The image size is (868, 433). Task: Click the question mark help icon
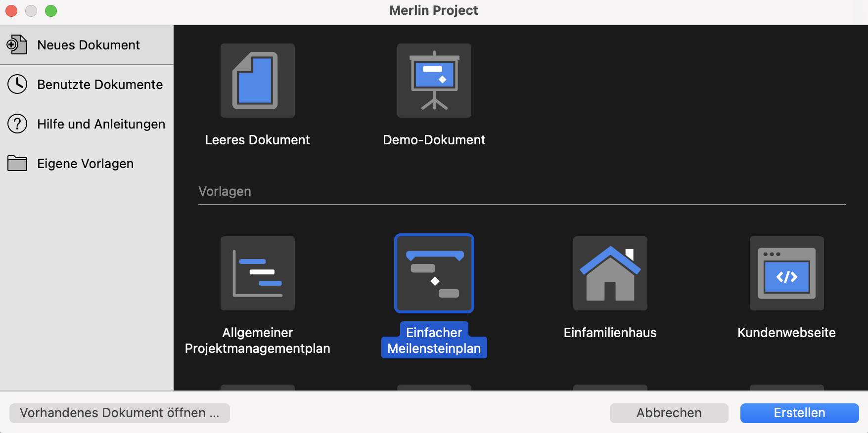click(x=17, y=124)
